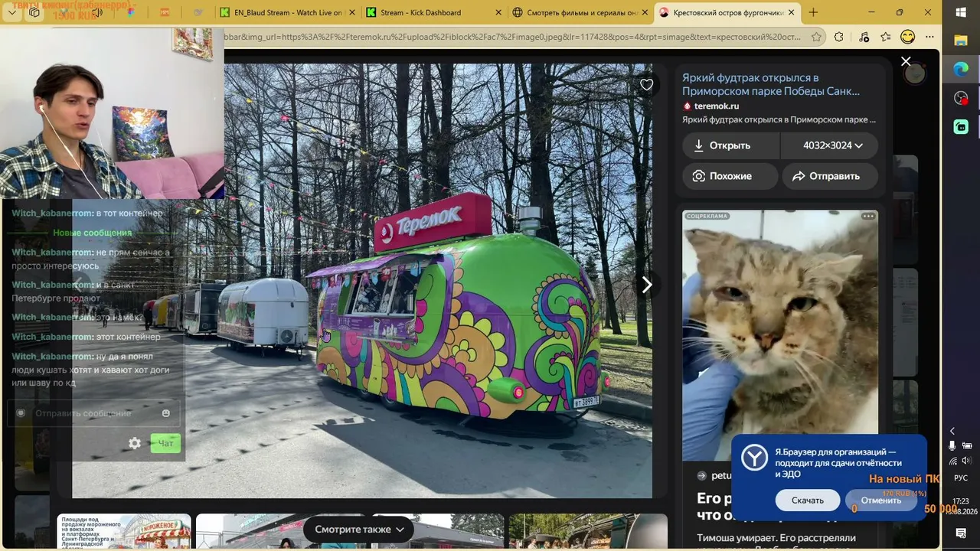Click the microphone icon in the system tray
Screen dimensions: 980x551
952,445
